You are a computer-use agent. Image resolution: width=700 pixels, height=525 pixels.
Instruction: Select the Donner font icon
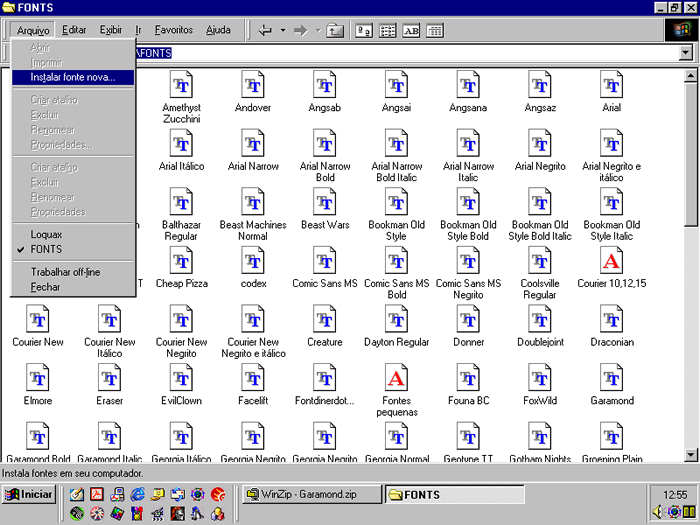tap(468, 319)
